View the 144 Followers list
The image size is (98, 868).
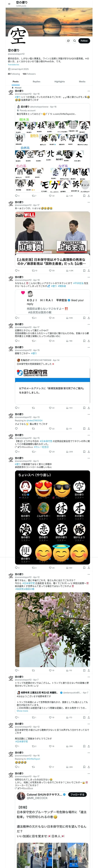coord(29,74)
